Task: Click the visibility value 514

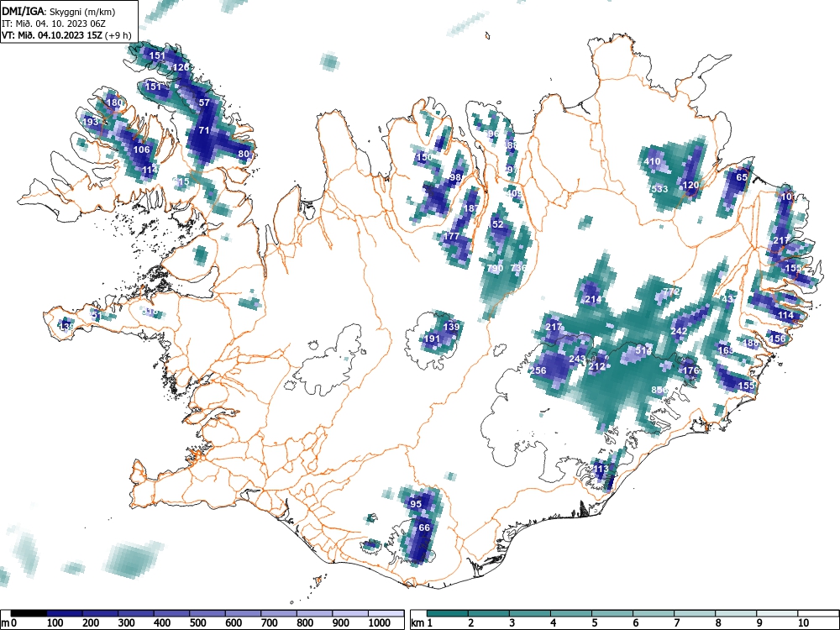Action: pyautogui.click(x=644, y=351)
